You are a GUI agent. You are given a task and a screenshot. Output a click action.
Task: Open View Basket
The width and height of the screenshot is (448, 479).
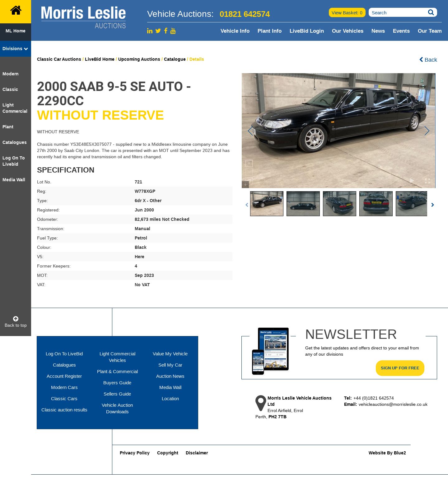pyautogui.click(x=347, y=12)
